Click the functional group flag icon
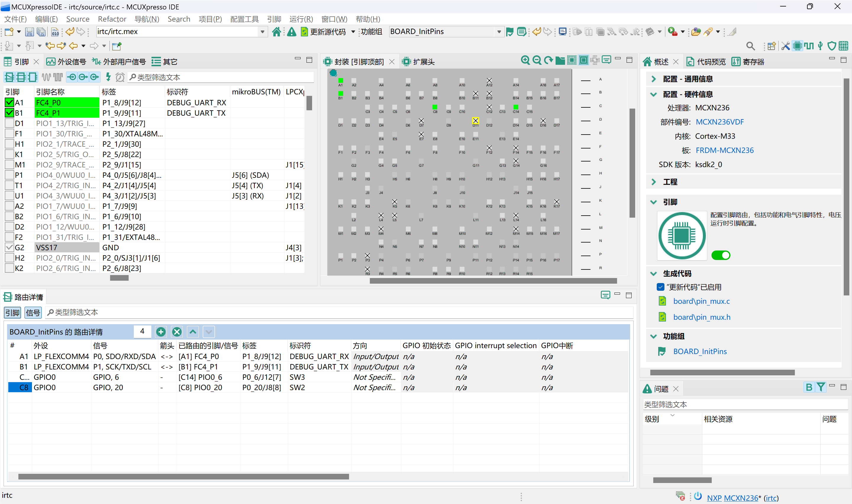Screen dimensions: 852x504 509,32
